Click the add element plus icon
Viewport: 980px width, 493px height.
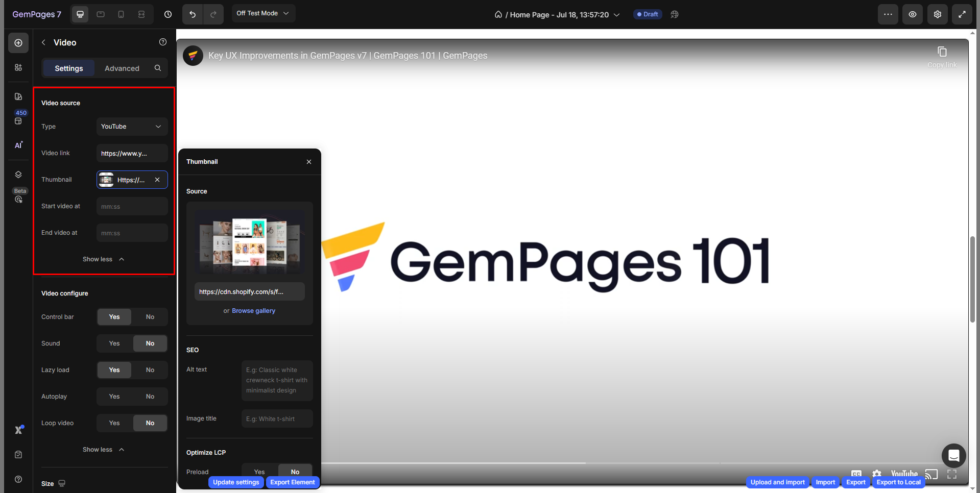pos(18,43)
